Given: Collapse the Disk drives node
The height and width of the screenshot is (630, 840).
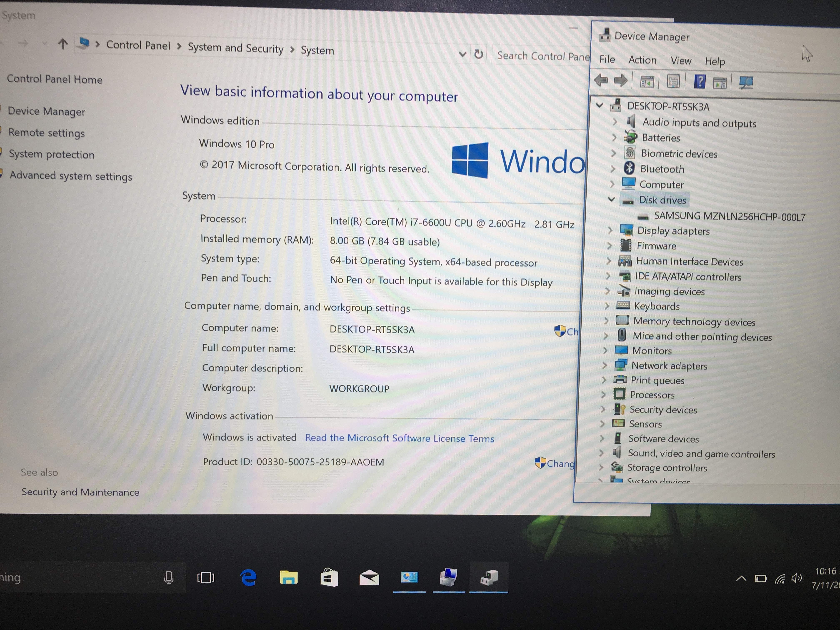Looking at the screenshot, I should [611, 199].
